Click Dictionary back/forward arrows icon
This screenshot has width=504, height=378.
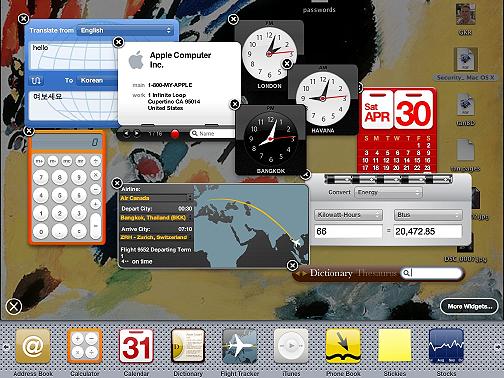[x=301, y=273]
